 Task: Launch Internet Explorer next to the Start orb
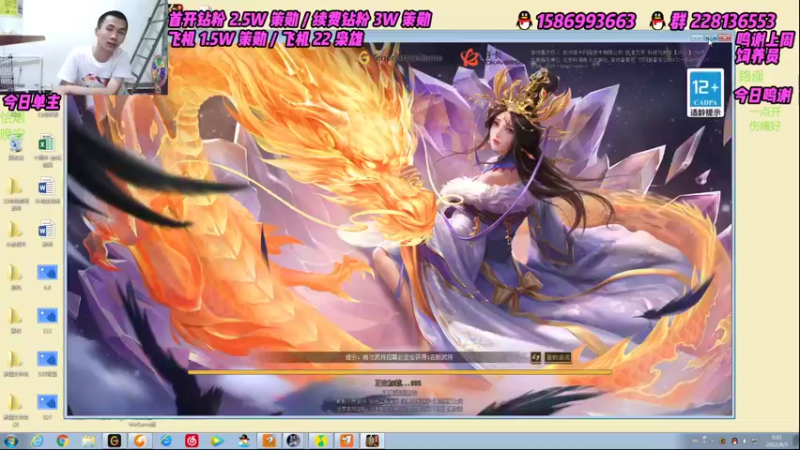click(37, 441)
